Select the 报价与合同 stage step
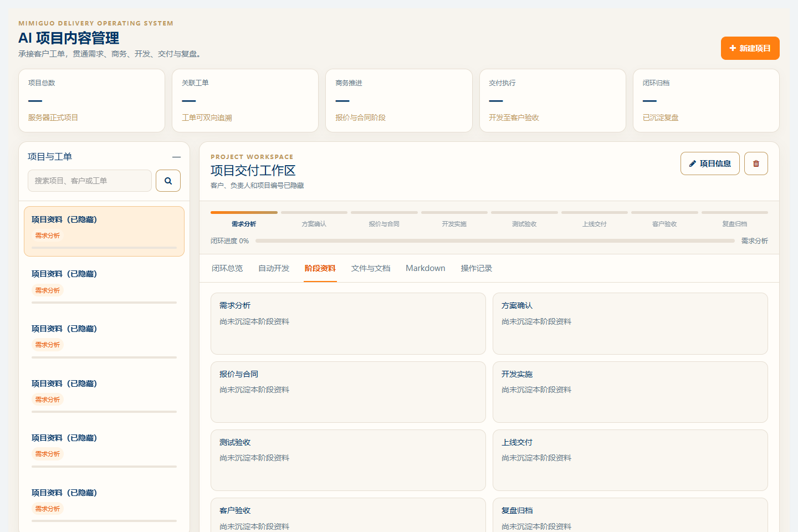 pos(384,219)
